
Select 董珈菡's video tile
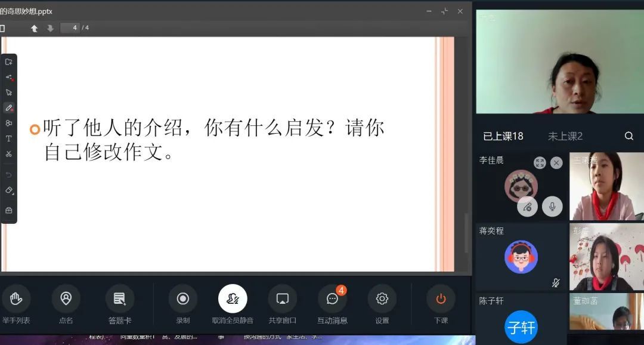tap(606, 312)
